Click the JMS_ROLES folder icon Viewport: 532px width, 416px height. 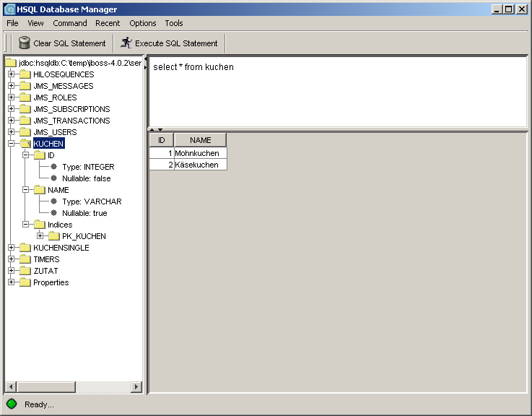coord(25,97)
